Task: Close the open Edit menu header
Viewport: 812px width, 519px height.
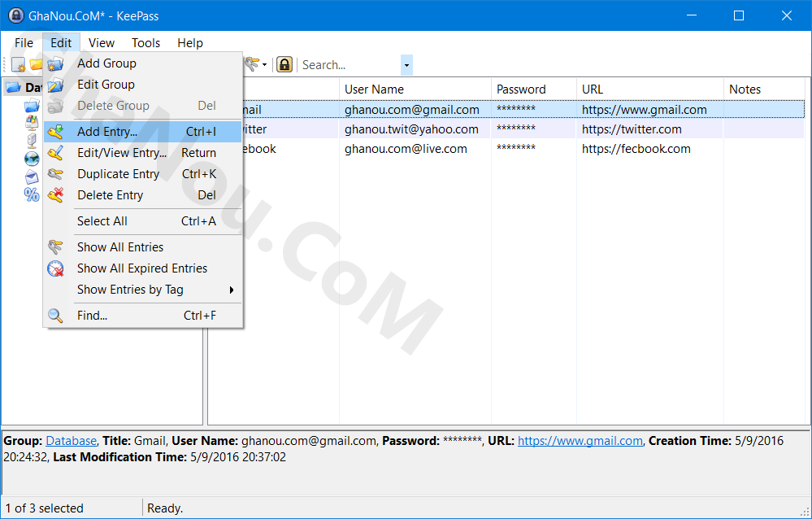Action: 61,43
